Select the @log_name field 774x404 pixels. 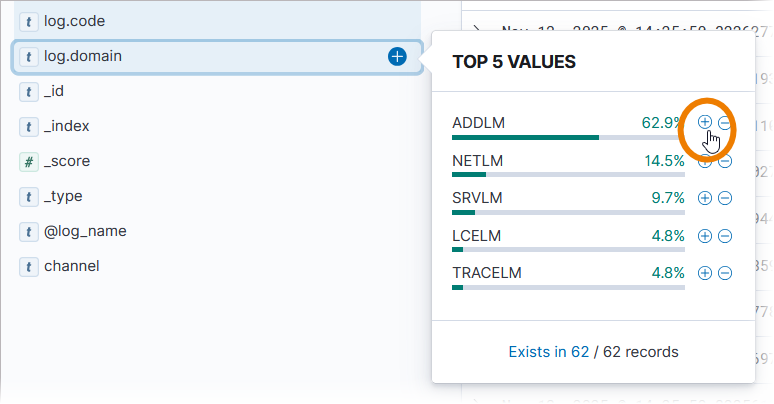[x=85, y=231]
